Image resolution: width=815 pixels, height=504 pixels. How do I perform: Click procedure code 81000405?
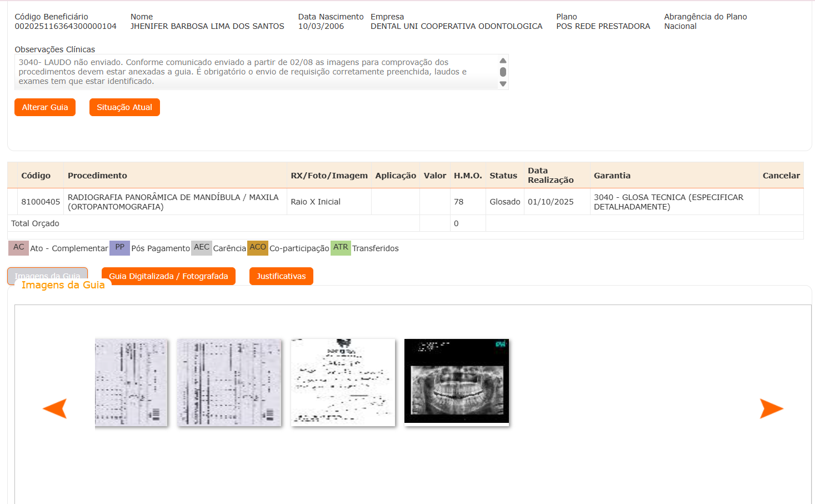click(x=41, y=202)
